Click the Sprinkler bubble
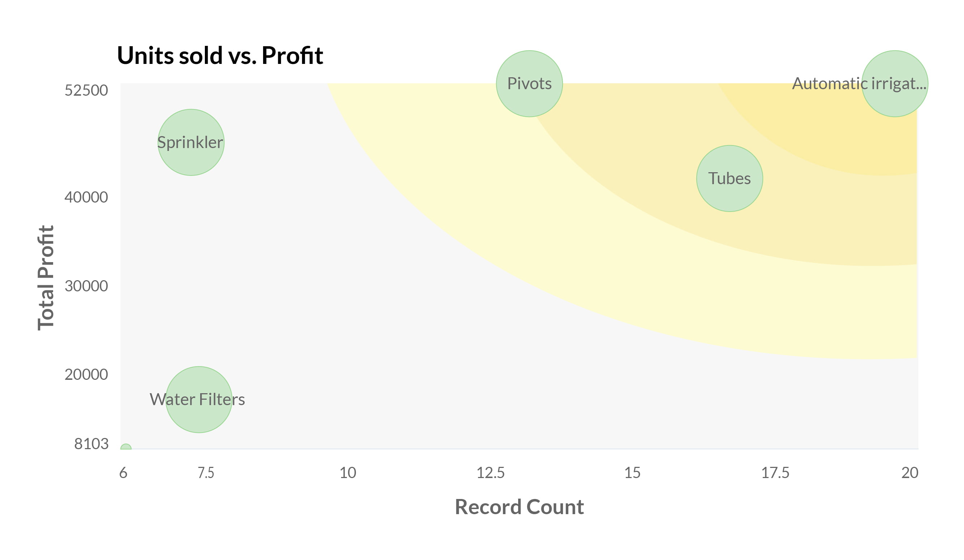The width and height of the screenshot is (964, 560). click(x=191, y=143)
